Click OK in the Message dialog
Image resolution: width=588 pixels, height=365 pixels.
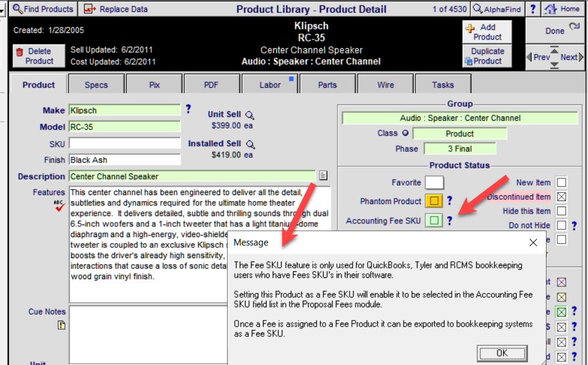tap(502, 353)
